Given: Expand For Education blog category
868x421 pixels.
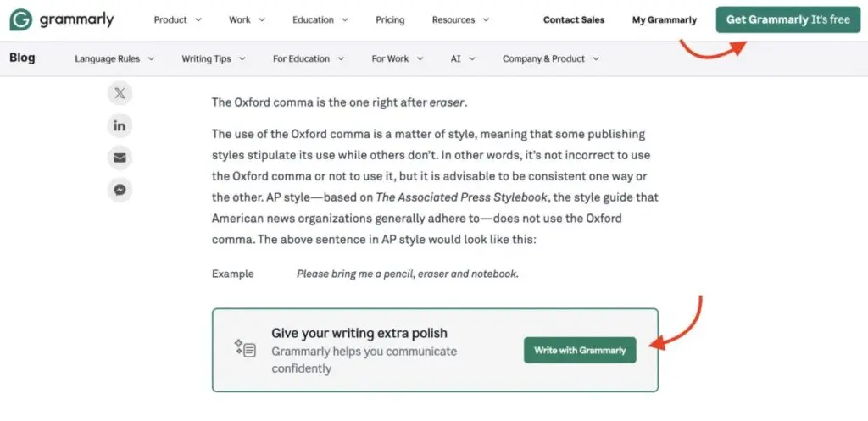Looking at the screenshot, I should coord(309,59).
